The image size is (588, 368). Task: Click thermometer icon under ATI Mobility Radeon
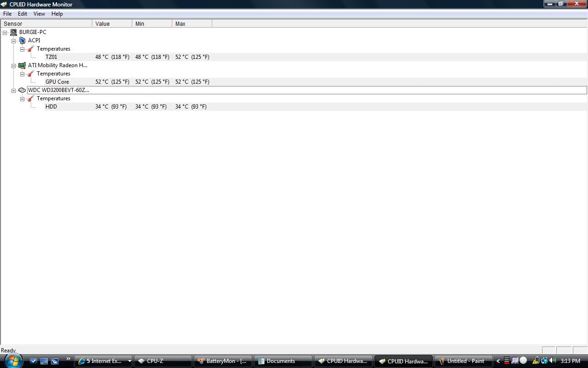pyautogui.click(x=31, y=74)
